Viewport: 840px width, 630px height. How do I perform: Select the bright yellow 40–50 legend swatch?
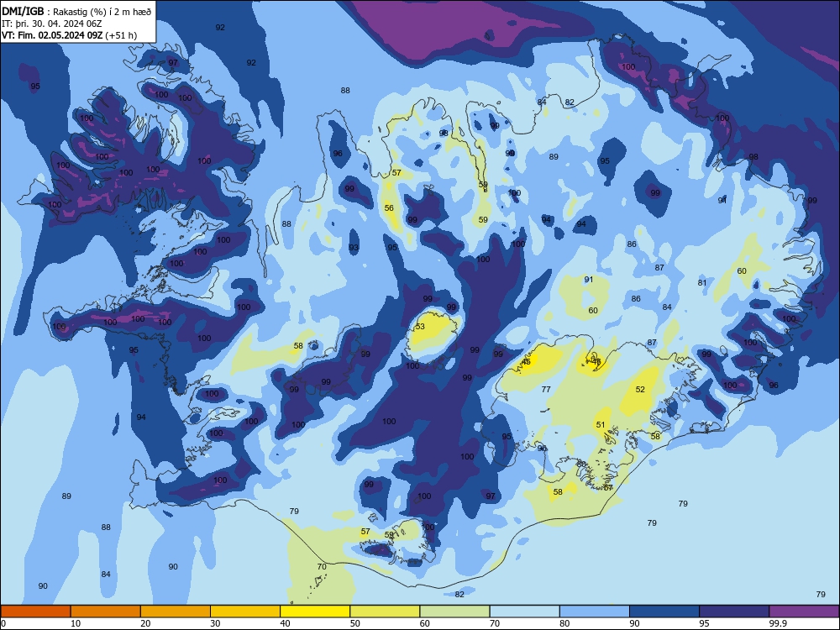(x=315, y=612)
